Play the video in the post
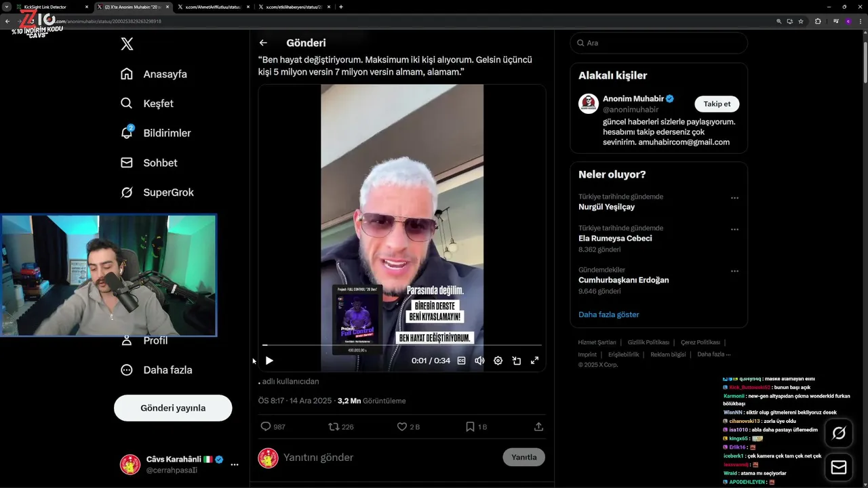868x488 pixels. click(x=269, y=361)
